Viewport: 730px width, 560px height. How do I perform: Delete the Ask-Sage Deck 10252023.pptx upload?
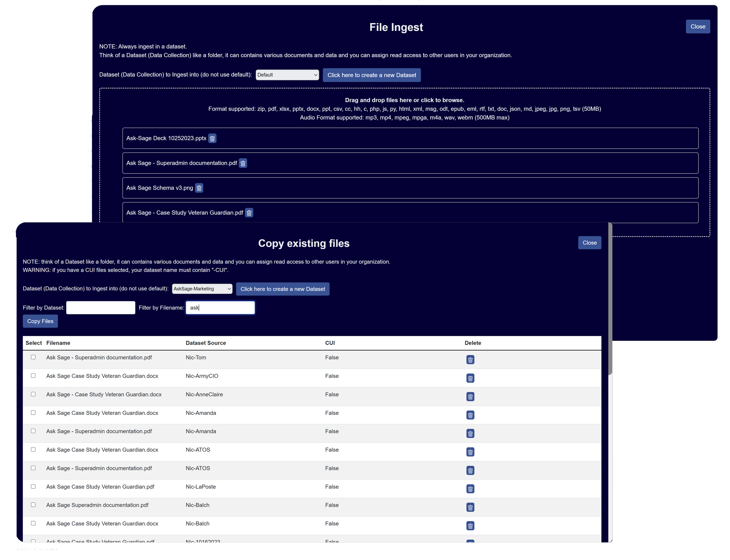click(212, 138)
